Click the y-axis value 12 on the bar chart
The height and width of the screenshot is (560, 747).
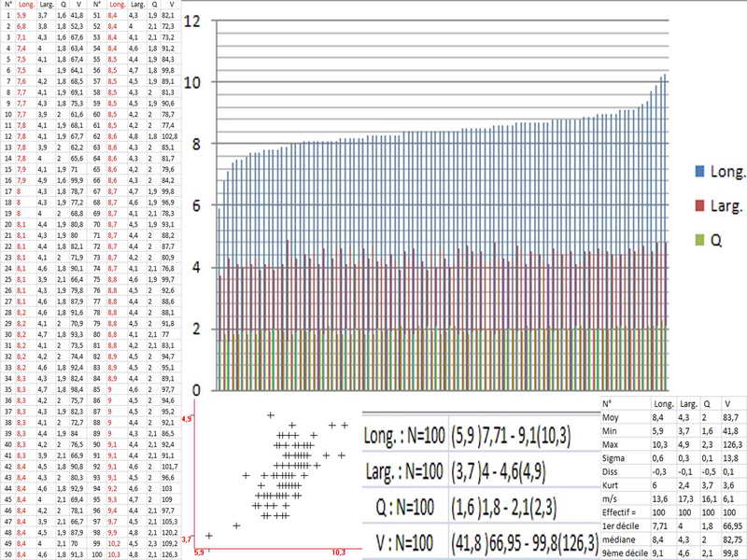coord(193,20)
